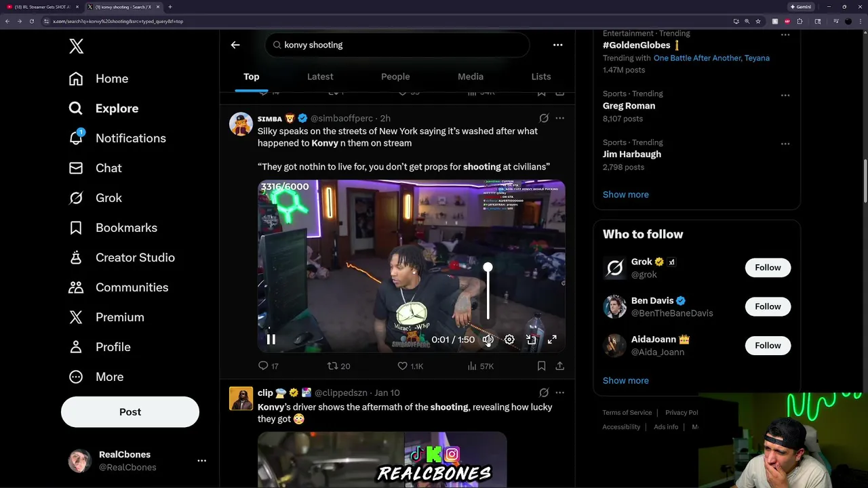Open more options on SIMBA post
The image size is (868, 488).
click(559, 118)
